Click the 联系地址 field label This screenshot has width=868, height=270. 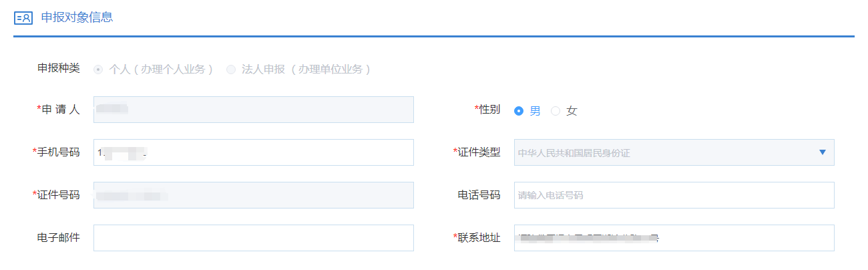coord(479,238)
